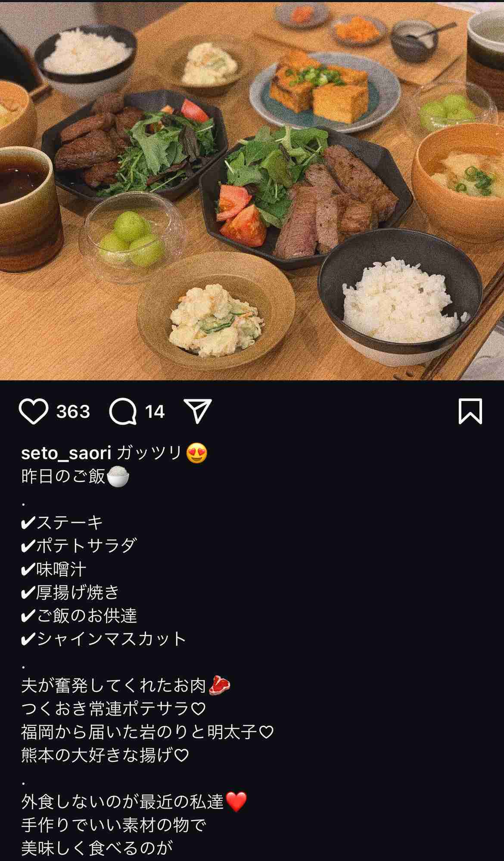Tap the meat emoji after お肉
Viewport: 504px width, 861px height.
pyautogui.click(x=220, y=685)
